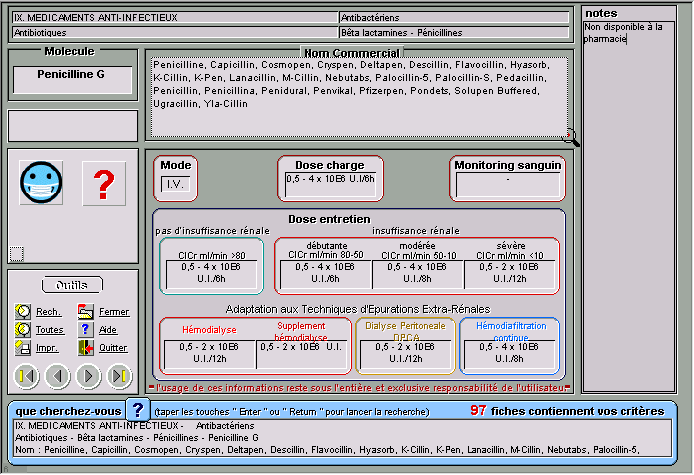Click the Toutes show-all icon
Viewport: 694px width, 475px height.
click(x=23, y=329)
